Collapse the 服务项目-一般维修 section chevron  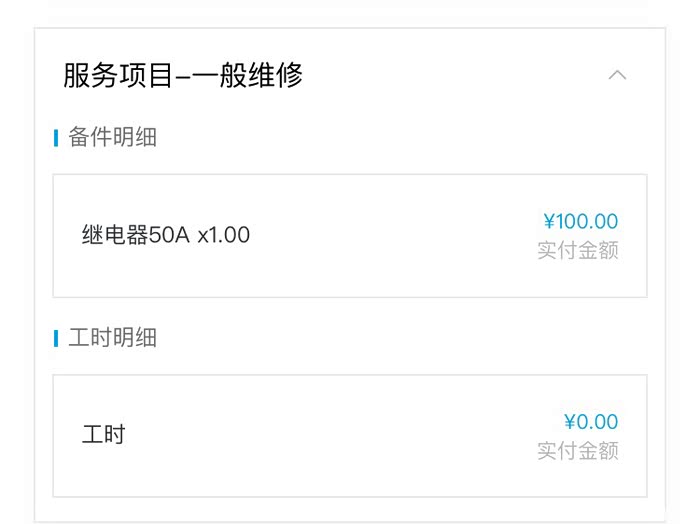pyautogui.click(x=617, y=75)
